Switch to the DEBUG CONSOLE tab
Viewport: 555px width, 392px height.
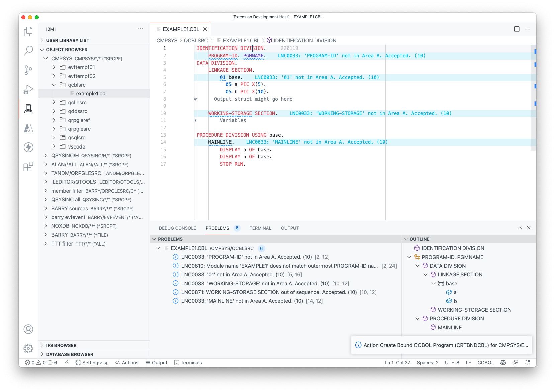click(x=177, y=228)
